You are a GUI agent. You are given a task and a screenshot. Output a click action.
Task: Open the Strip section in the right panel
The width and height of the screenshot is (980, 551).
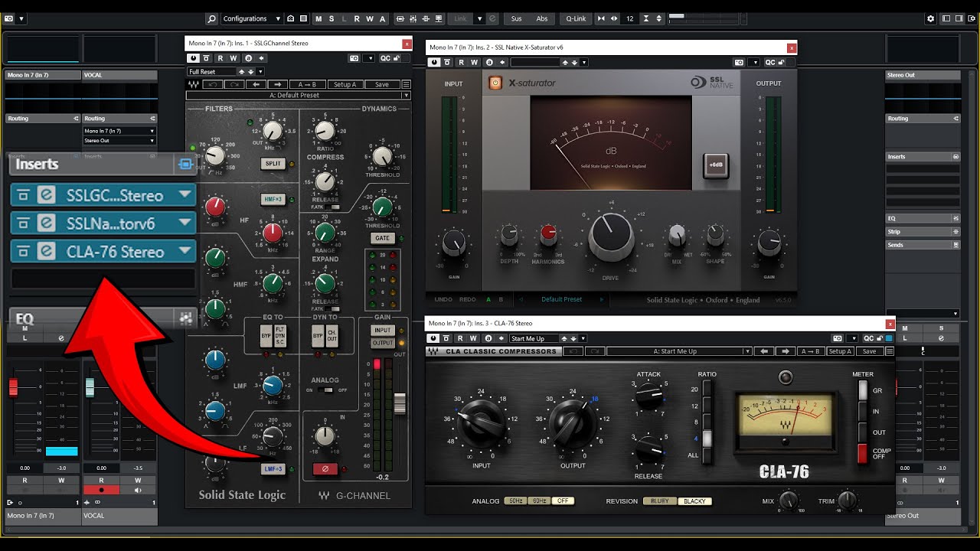click(x=923, y=231)
